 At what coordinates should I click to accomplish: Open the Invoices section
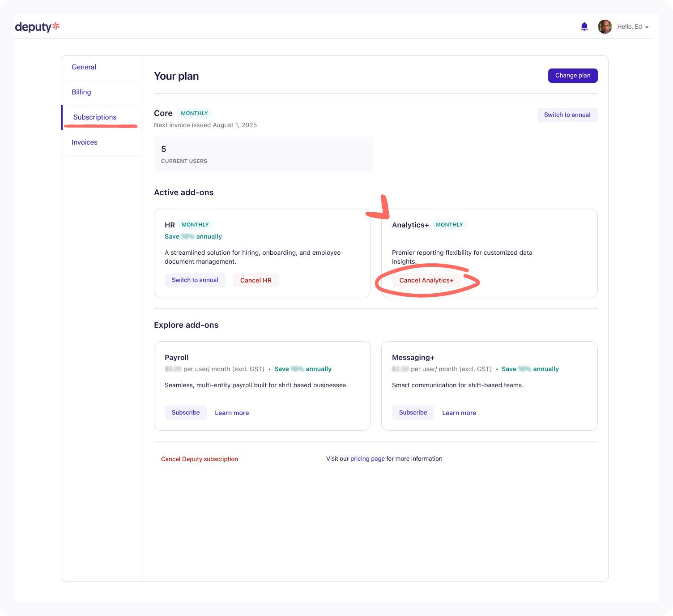coord(84,142)
